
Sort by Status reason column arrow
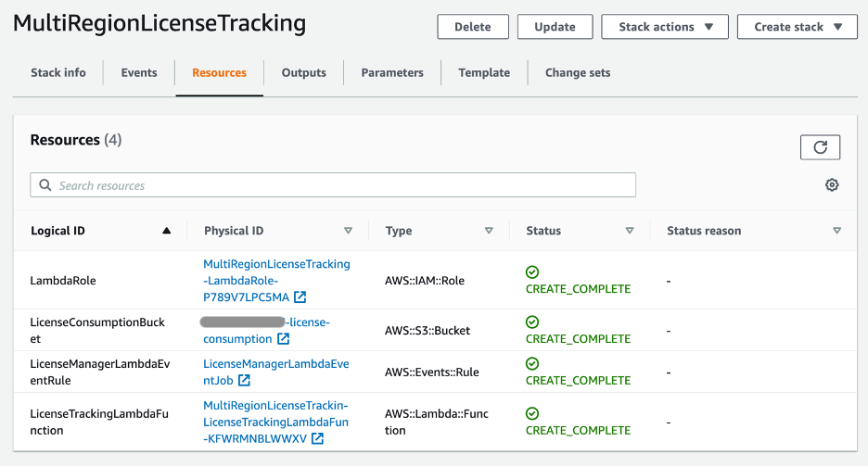[x=837, y=231]
